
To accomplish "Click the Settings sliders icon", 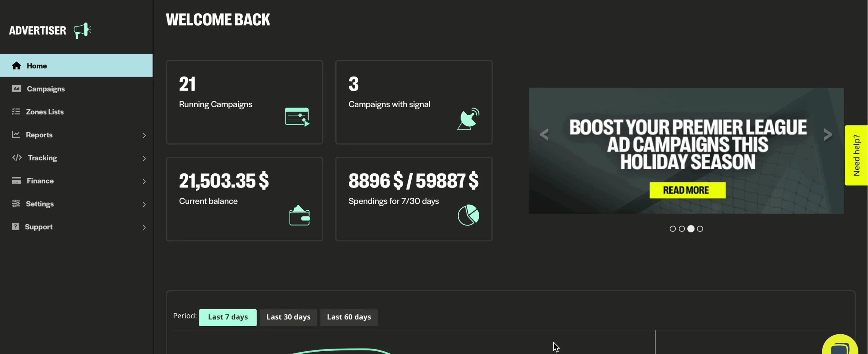I will (16, 203).
